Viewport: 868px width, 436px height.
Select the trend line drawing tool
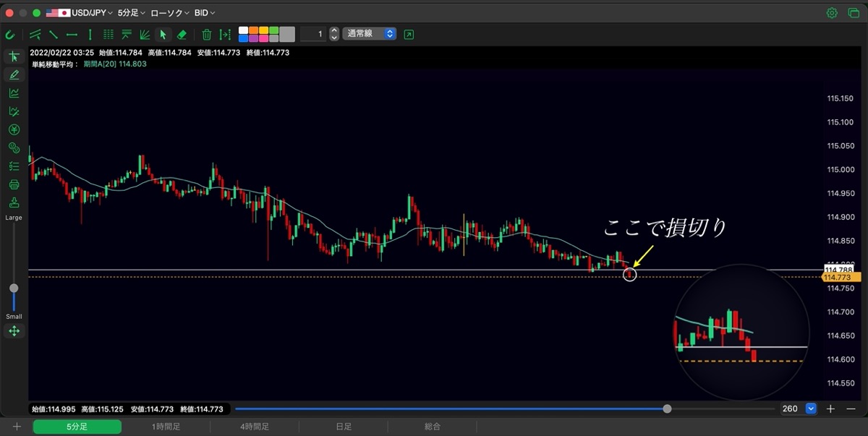pyautogui.click(x=54, y=34)
